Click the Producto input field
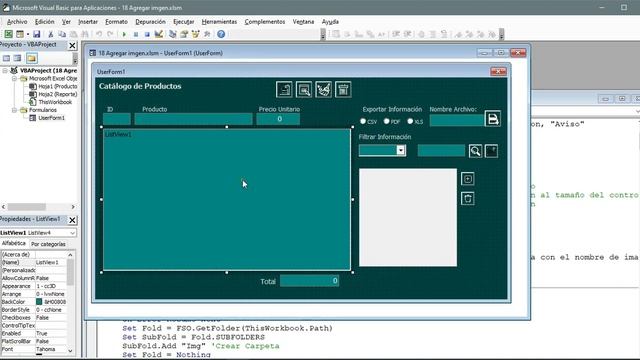Viewport: 640px width, 360px height. point(193,119)
